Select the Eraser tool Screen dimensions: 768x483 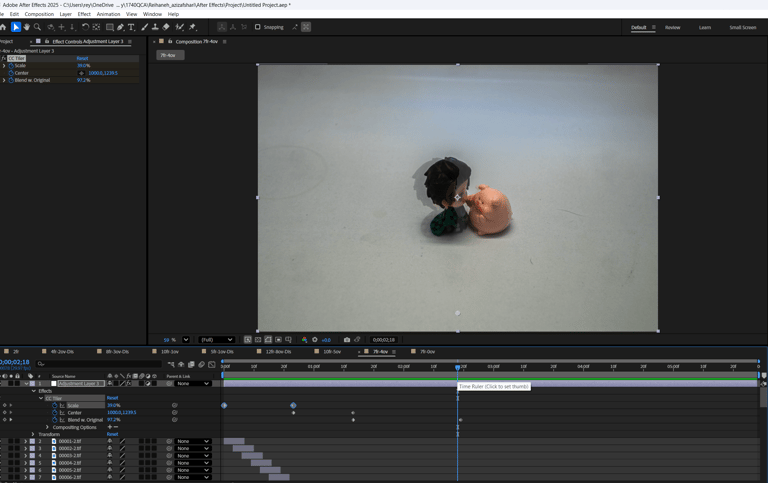click(166, 27)
